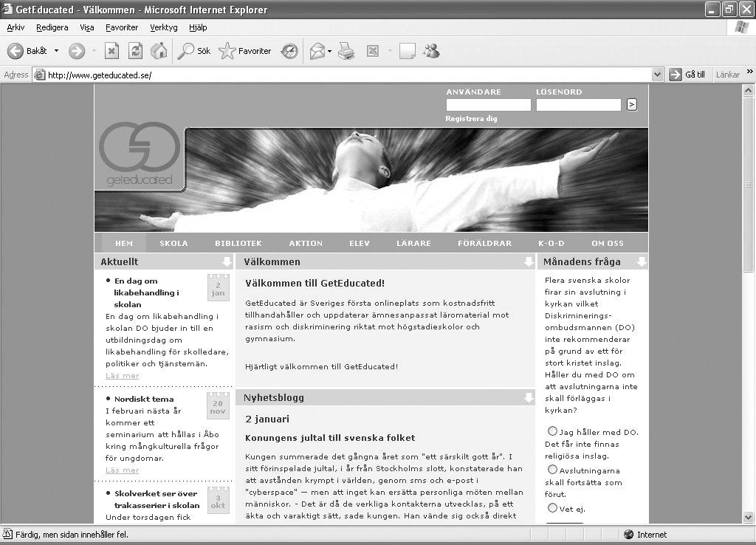Screen dimensions: 756x545
Task: Click the IE title bar page icon
Action: point(7,9)
